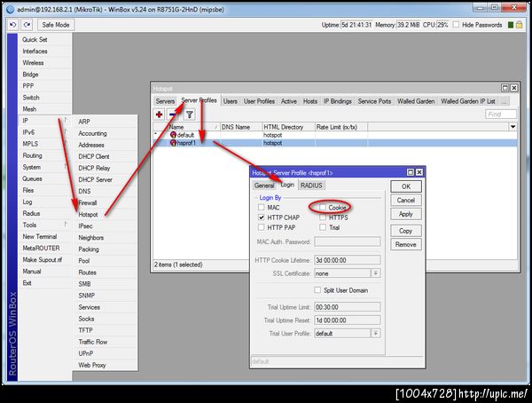Click the green status square near padlock
This screenshot has width=532, height=403.
pos(511,25)
